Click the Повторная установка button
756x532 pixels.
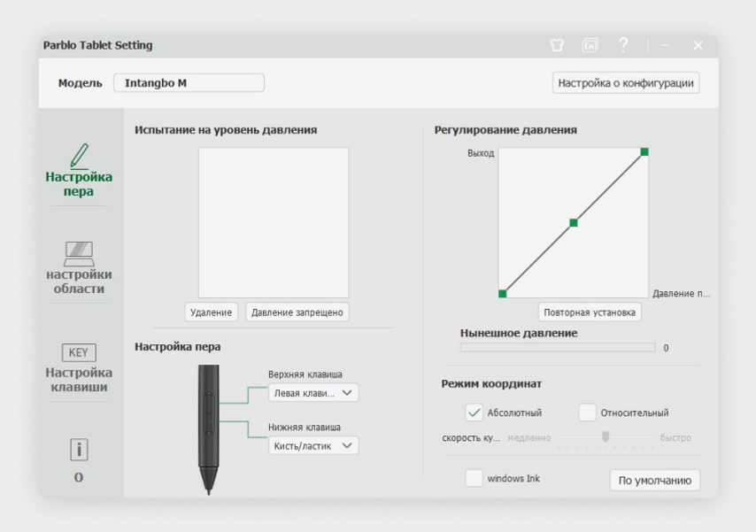pos(590,312)
